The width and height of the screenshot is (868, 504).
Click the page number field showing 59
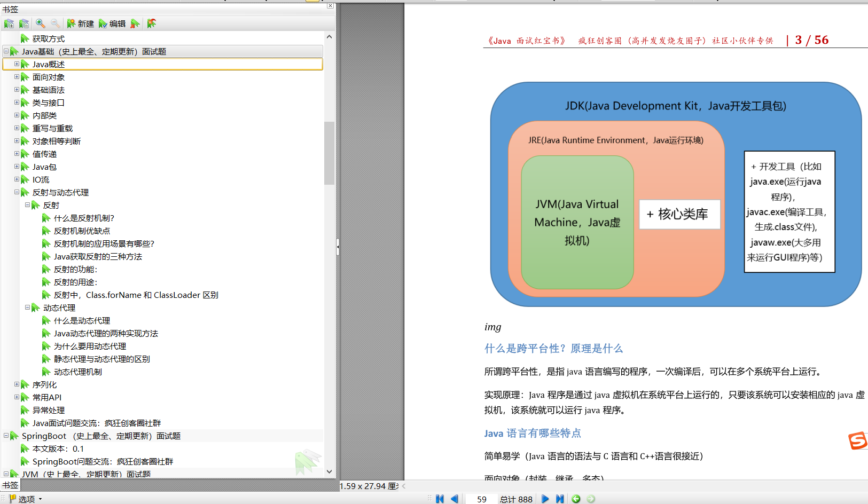[481, 499]
